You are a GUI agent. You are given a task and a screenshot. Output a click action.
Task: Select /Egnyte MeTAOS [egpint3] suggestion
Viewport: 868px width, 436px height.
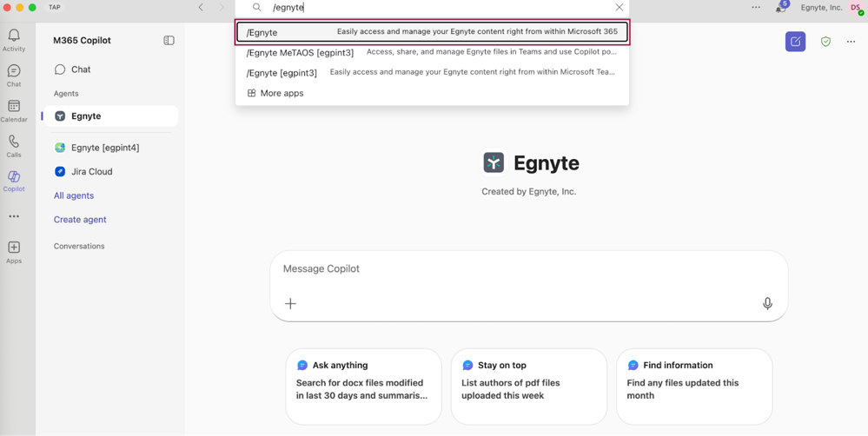point(432,53)
